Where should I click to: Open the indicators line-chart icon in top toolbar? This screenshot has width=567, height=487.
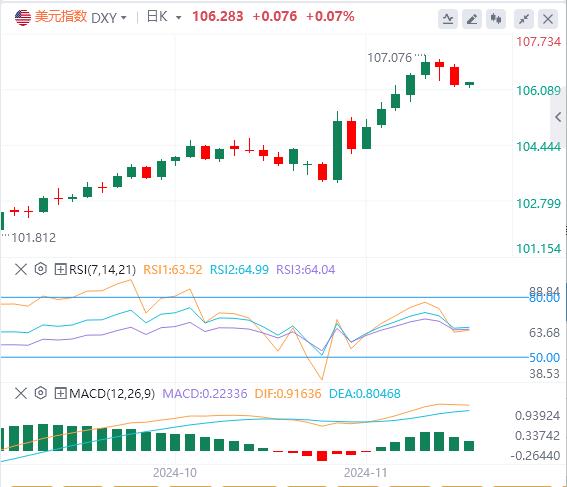pyautogui.click(x=448, y=19)
